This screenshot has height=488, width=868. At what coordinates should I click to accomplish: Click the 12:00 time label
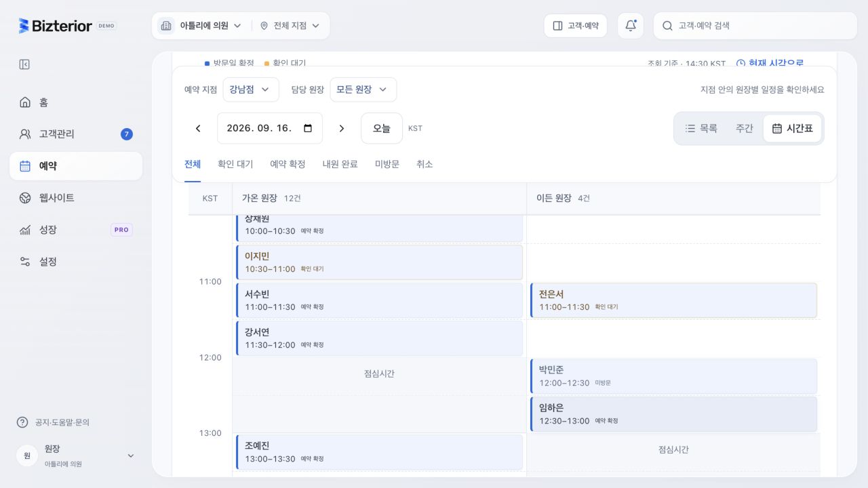pyautogui.click(x=210, y=357)
